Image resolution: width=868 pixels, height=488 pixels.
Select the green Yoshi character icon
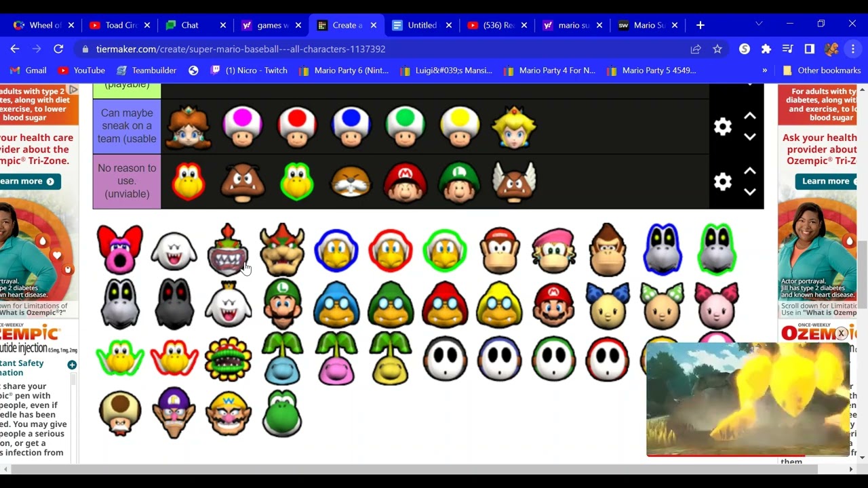pos(282,412)
